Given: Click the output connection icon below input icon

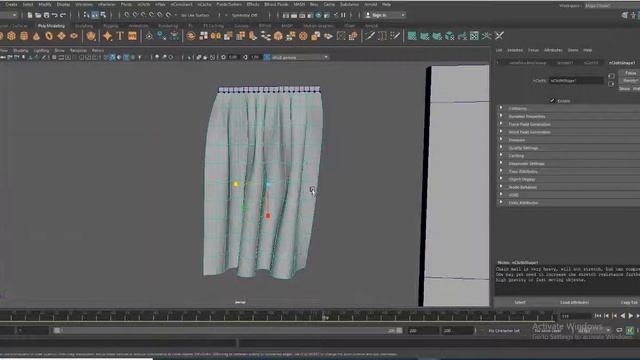Looking at the screenshot, I should coord(611,84).
